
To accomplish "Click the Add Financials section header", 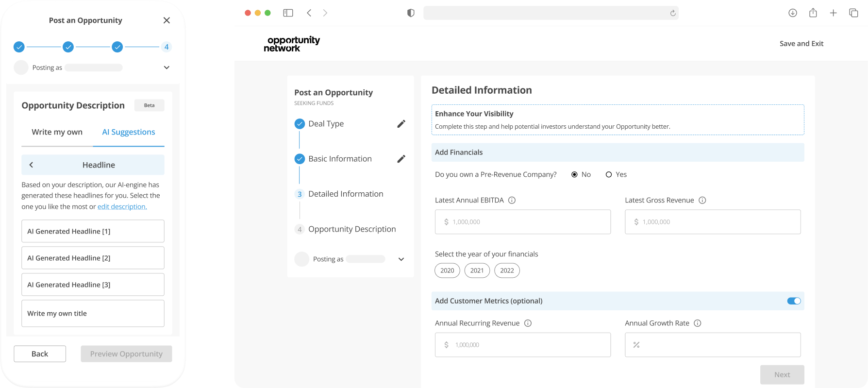I will (618, 152).
